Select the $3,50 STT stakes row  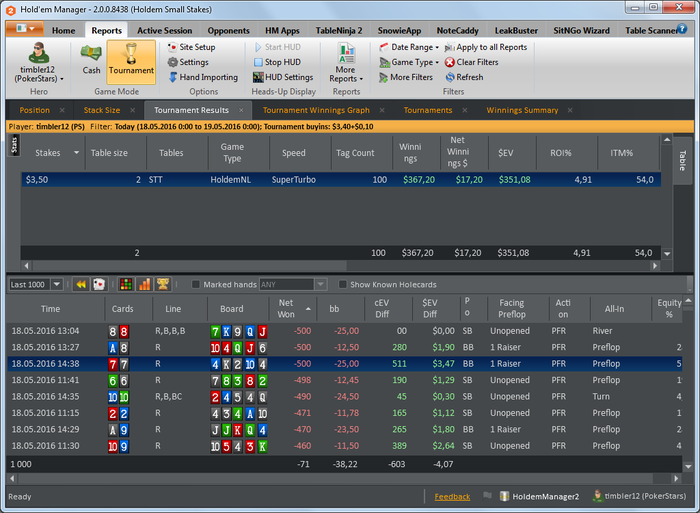click(341, 179)
